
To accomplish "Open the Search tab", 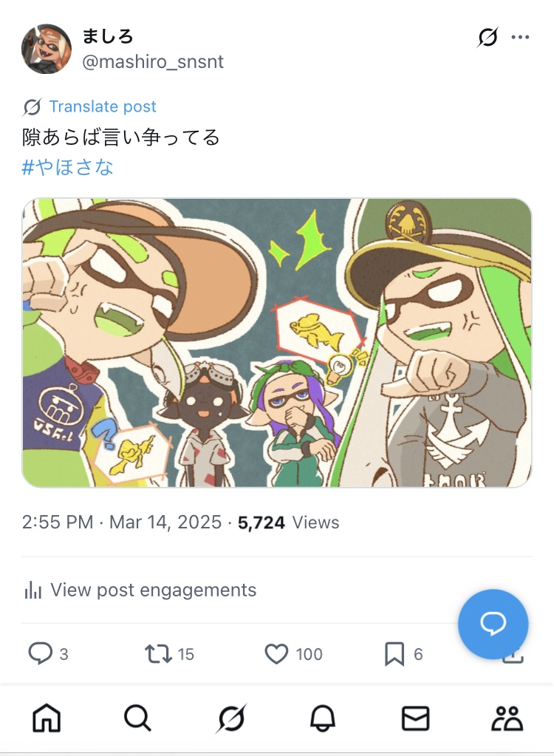I will (137, 718).
